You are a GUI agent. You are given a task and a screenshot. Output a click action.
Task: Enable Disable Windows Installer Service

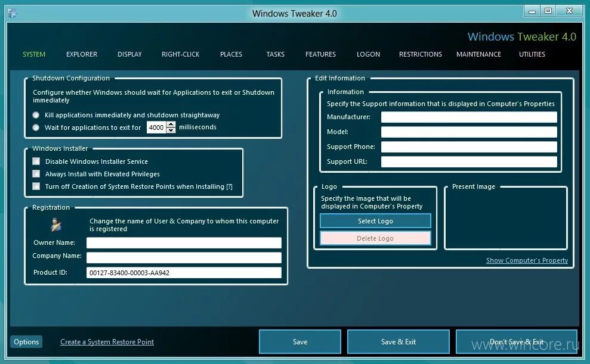pyautogui.click(x=36, y=161)
